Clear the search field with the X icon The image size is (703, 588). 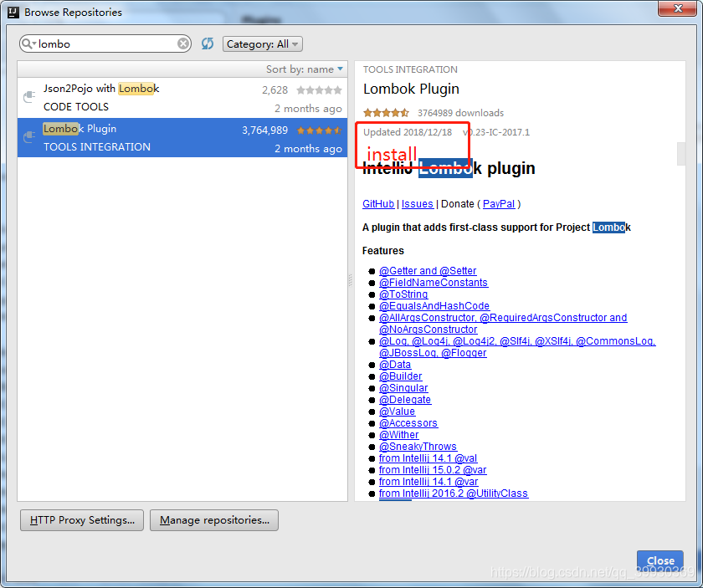(x=183, y=43)
